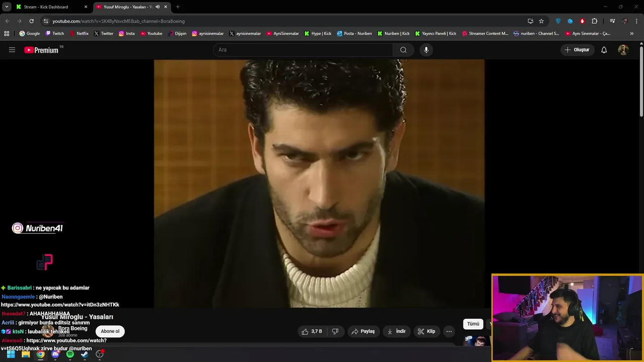Open the Google bookmark
644x362 pixels.
pos(29,34)
